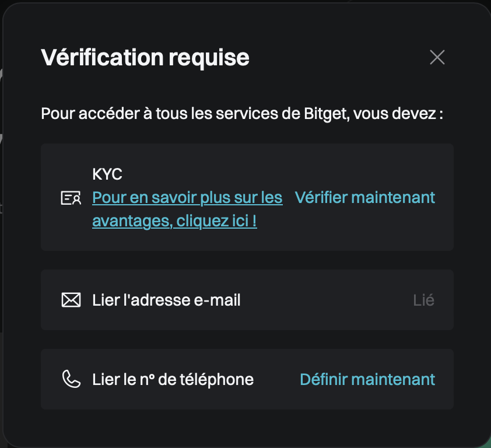The image size is (491, 448).
Task: Click the envelope icon beside email binding
Action: click(x=70, y=299)
